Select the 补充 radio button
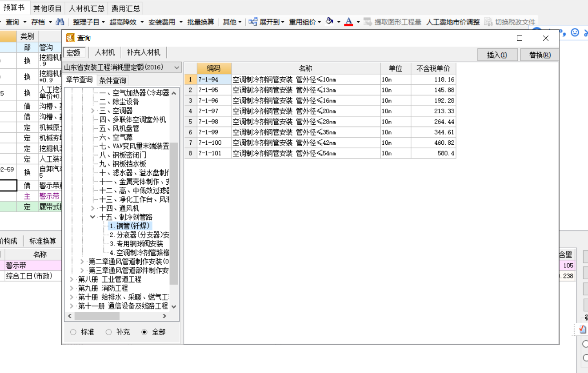 109,332
